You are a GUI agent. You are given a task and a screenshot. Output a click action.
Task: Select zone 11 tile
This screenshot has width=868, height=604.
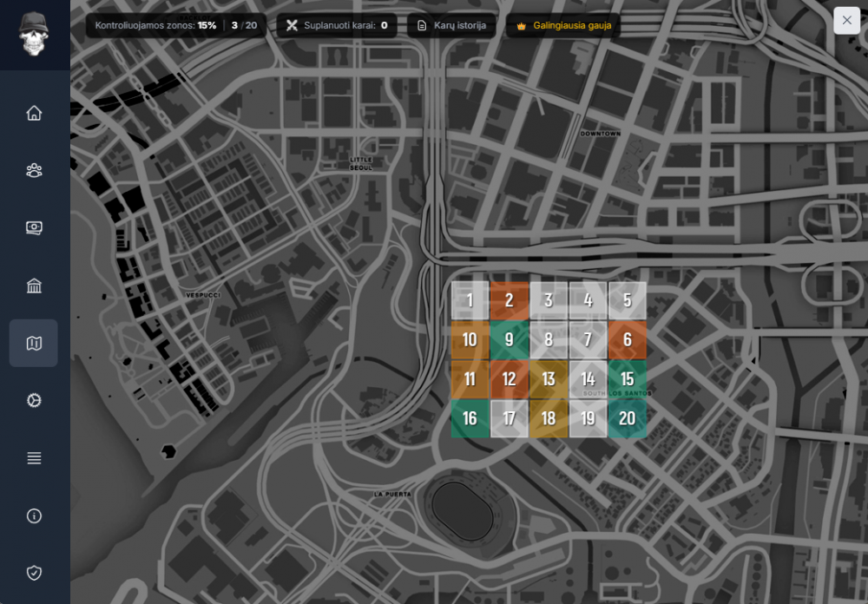(x=470, y=378)
